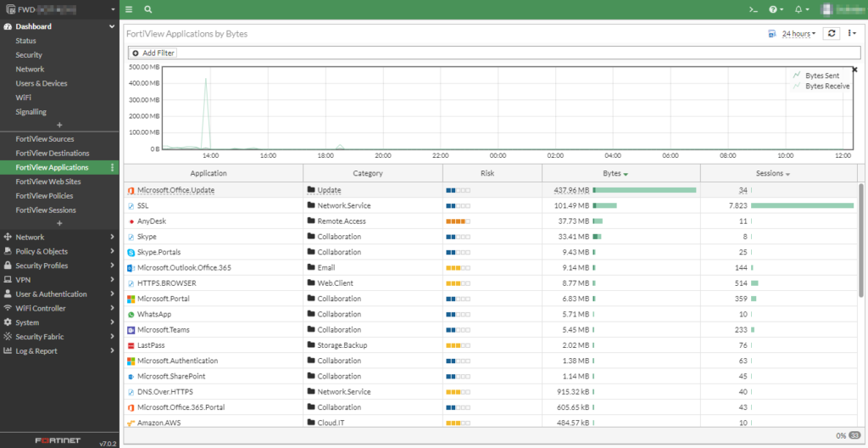Click the application table vertical scrollbar
The height and width of the screenshot is (448, 868).
861,241
